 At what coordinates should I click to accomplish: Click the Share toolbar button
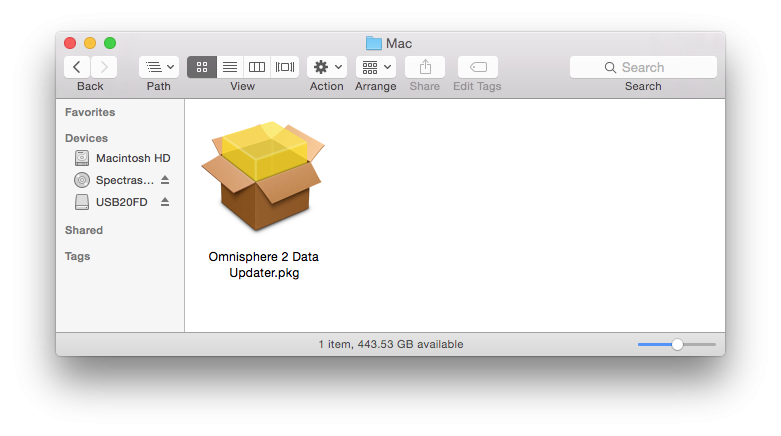(x=425, y=67)
